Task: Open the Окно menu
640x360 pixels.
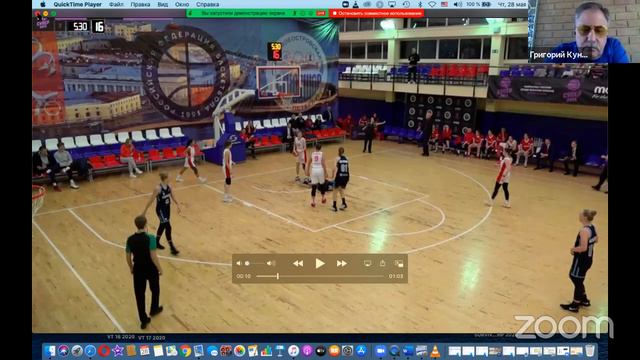Action: 182,4
